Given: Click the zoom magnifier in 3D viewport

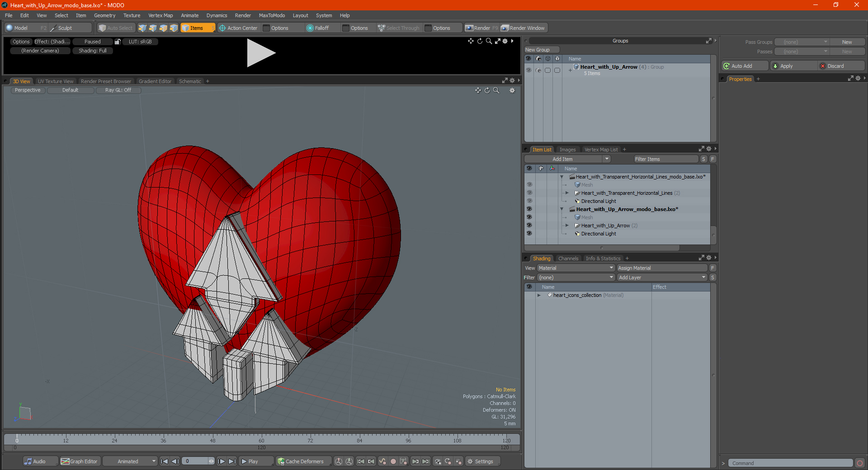Looking at the screenshot, I should 496,90.
